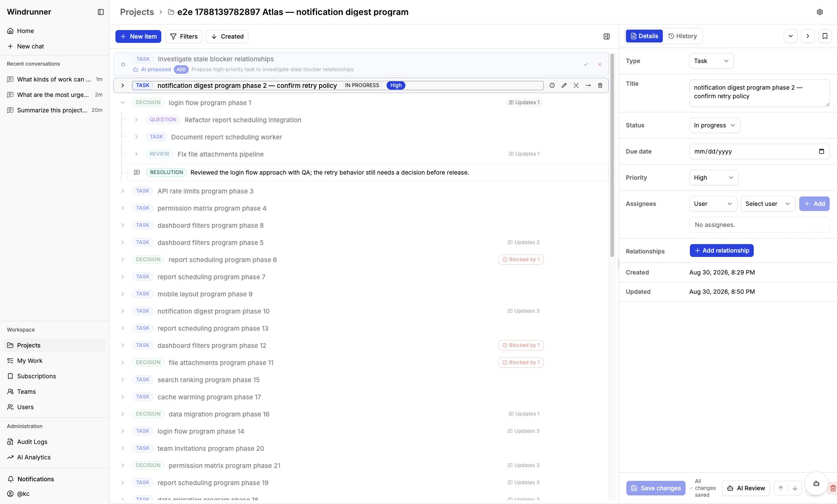This screenshot has height=504, width=837.
Task: Click 'Updates 3' on notification digest phase 10
Action: point(523,311)
